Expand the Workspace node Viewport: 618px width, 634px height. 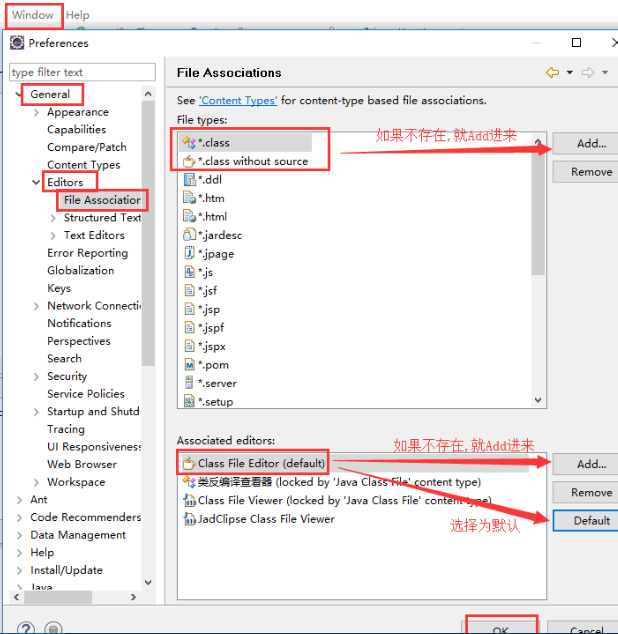tap(36, 482)
